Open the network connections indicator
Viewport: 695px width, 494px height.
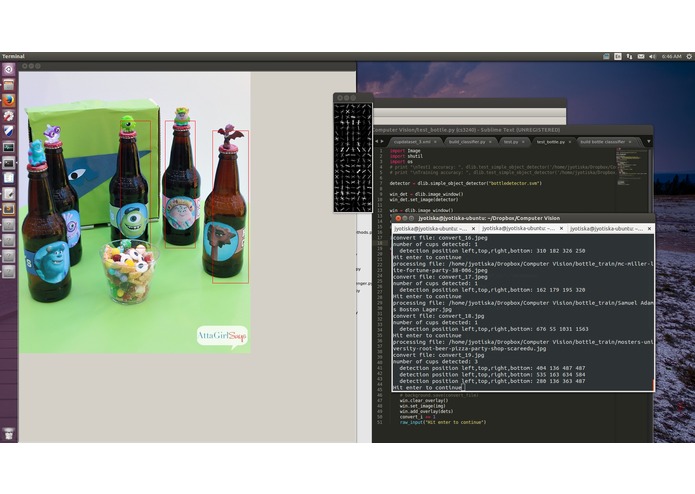click(x=629, y=56)
